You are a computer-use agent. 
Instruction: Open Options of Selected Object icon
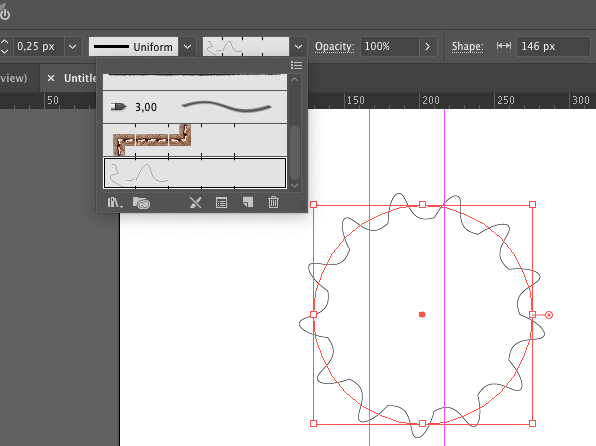pos(221,203)
